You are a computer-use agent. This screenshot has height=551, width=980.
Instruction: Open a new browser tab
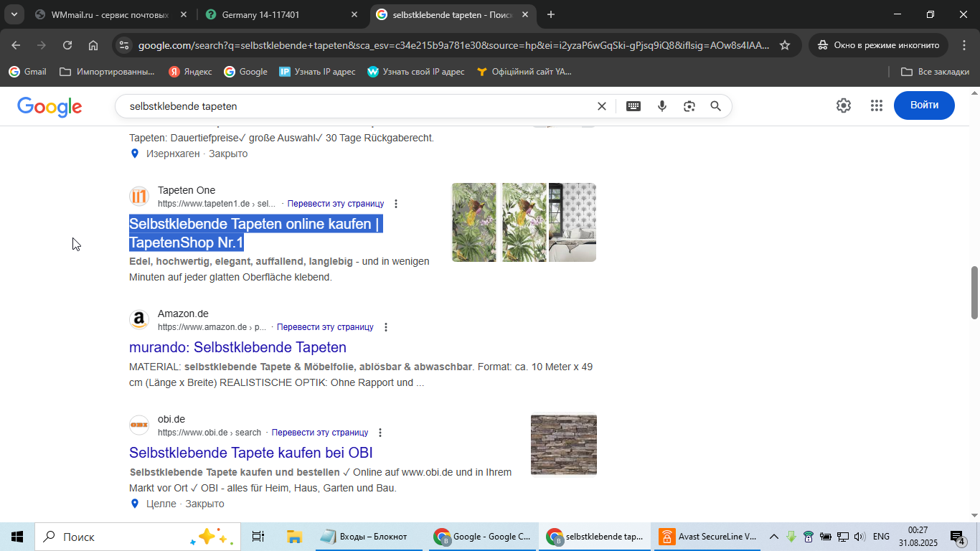click(550, 14)
